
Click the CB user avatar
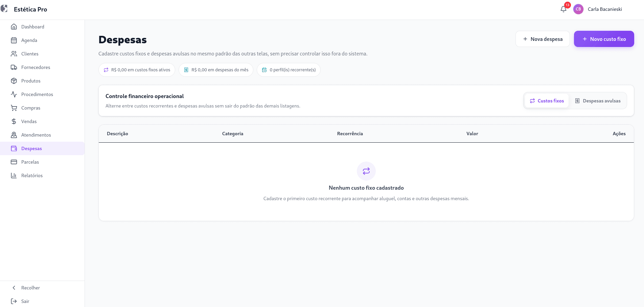click(578, 9)
